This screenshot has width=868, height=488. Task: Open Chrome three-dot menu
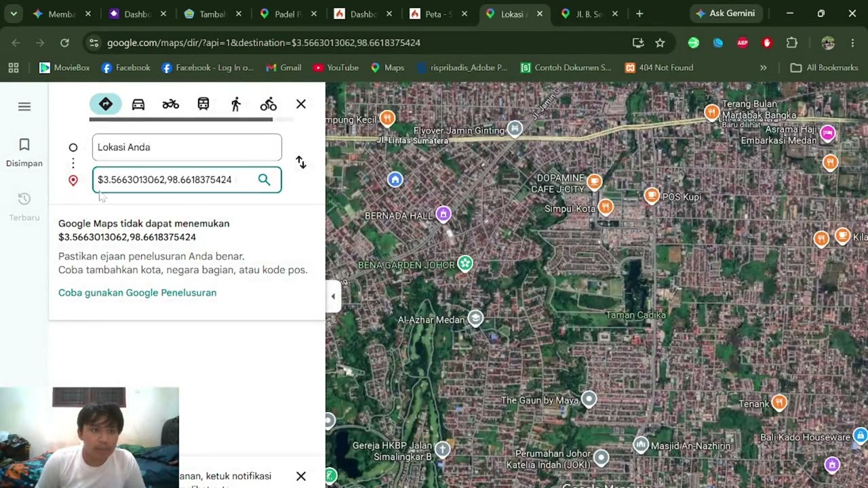point(852,43)
